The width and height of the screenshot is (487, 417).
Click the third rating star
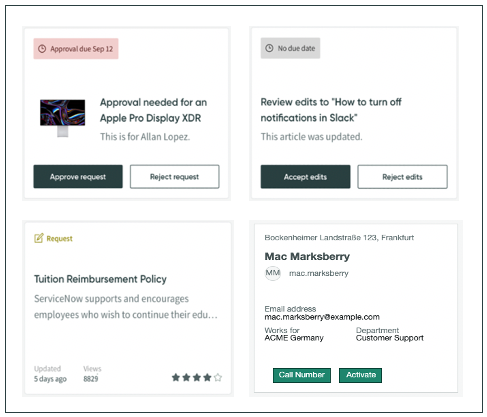[x=197, y=377]
